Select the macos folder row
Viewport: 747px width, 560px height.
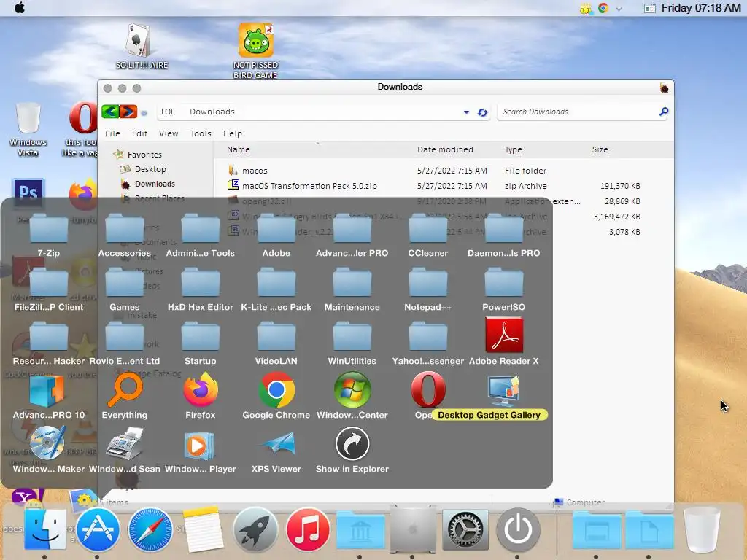tap(434, 171)
